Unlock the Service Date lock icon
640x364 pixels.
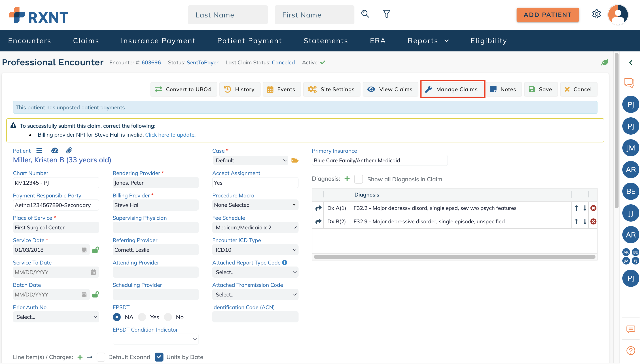(x=95, y=250)
